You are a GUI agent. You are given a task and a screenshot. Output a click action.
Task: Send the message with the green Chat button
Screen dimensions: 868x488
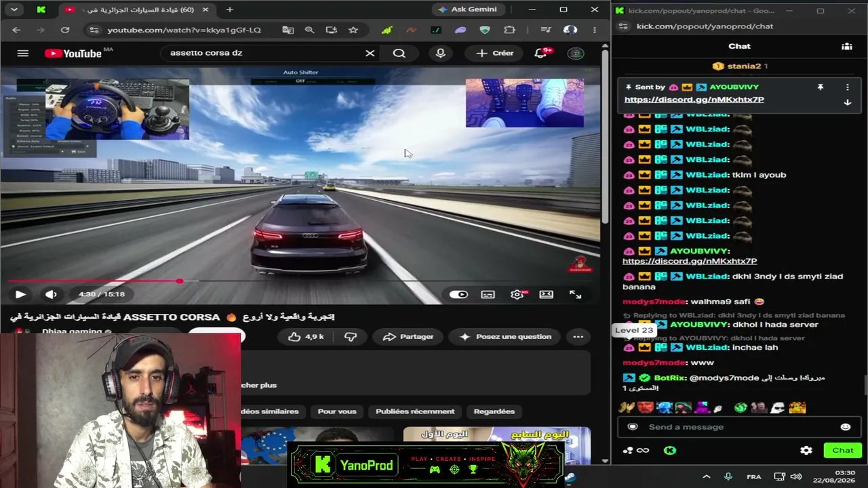843,450
